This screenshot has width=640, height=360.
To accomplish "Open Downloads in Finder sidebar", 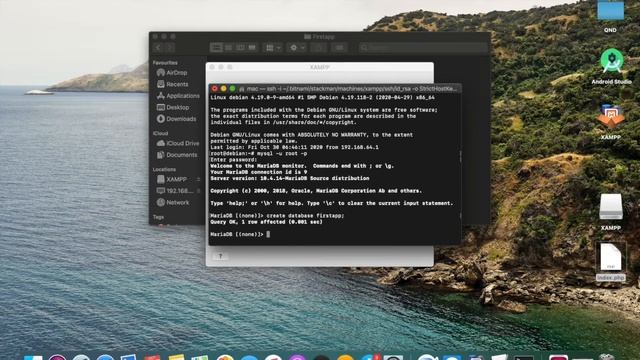I will click(176, 119).
